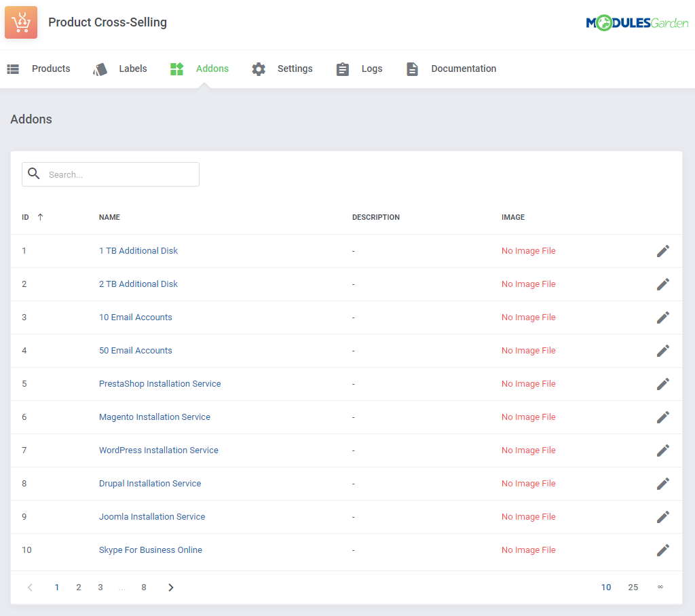
Task: Click No Image File for 1 TB row
Action: (528, 251)
